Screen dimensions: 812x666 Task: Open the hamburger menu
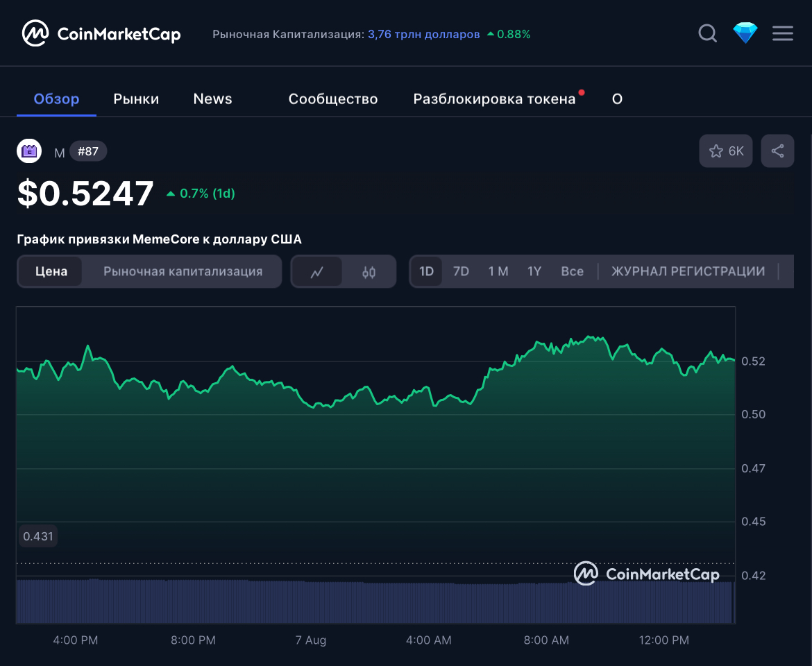[782, 33]
